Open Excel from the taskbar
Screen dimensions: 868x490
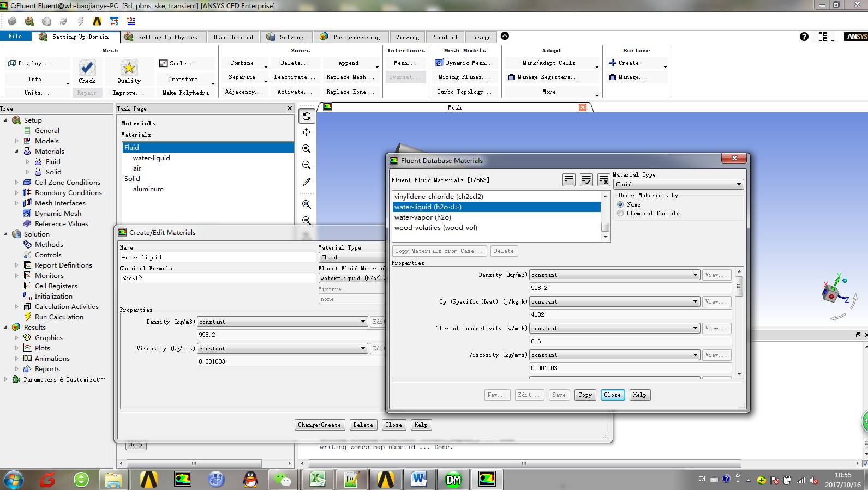318,480
